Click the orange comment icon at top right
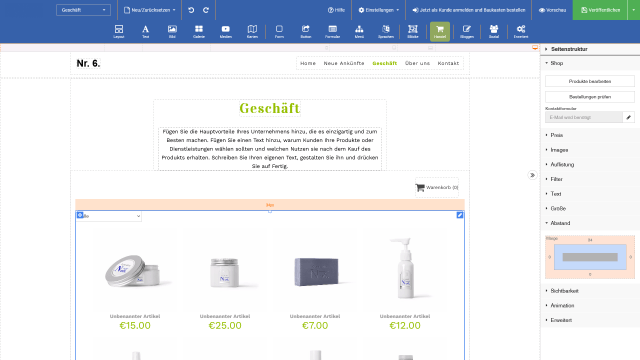The image size is (640, 360). coord(535,48)
